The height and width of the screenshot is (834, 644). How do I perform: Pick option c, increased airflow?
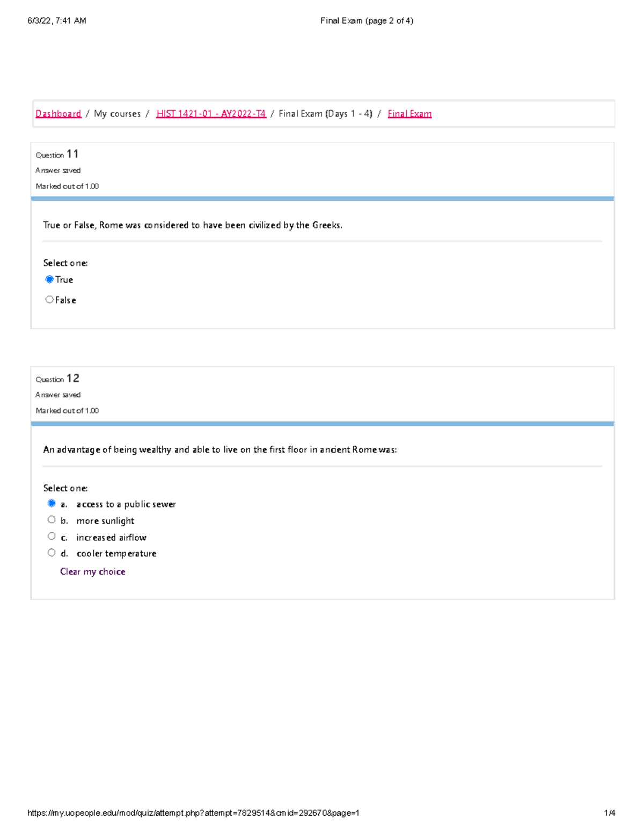pyautogui.click(x=52, y=536)
